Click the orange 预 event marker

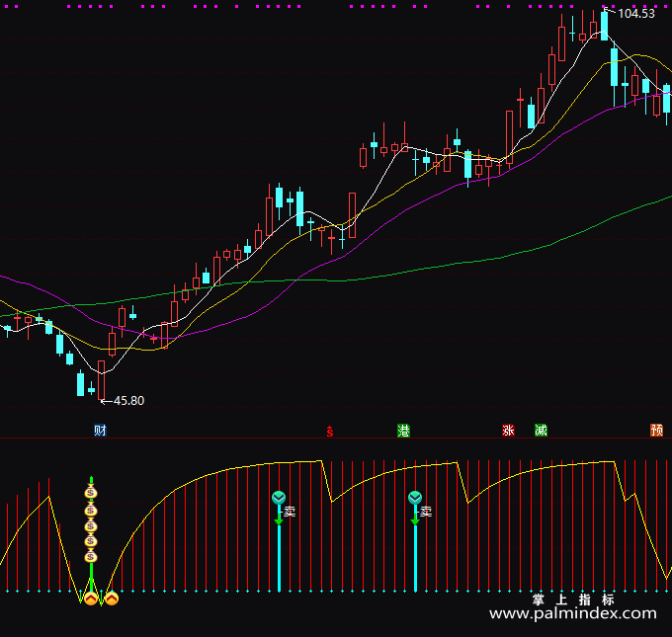point(656,430)
